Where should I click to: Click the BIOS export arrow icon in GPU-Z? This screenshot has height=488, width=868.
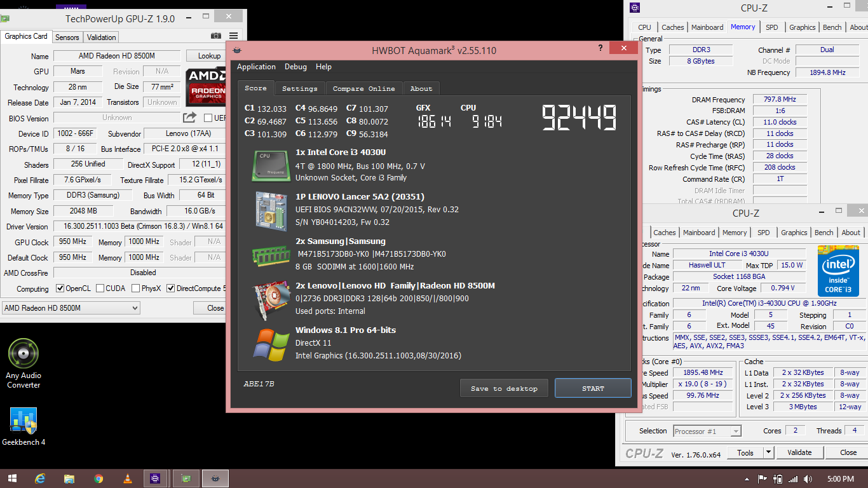click(189, 118)
